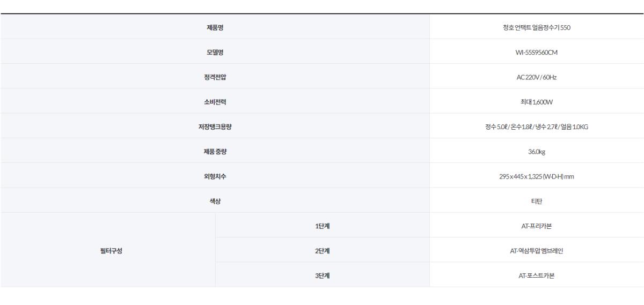Click the 모델명 row label
This screenshot has width=644, height=305.
click(x=215, y=53)
